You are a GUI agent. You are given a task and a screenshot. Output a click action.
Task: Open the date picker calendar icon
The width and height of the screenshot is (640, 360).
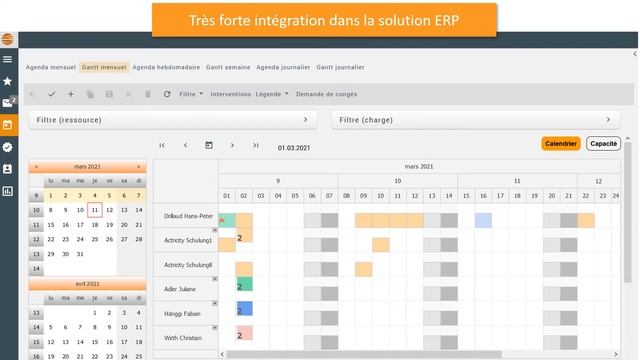pos(209,145)
